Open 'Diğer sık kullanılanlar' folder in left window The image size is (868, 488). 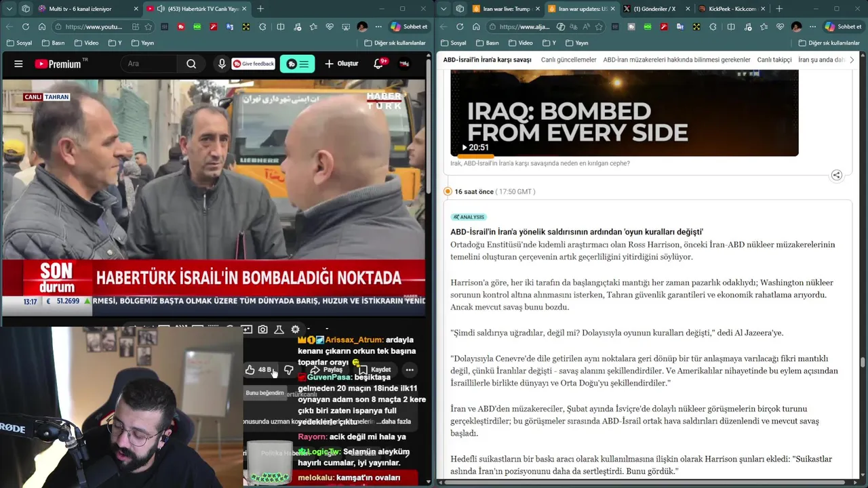395,43
